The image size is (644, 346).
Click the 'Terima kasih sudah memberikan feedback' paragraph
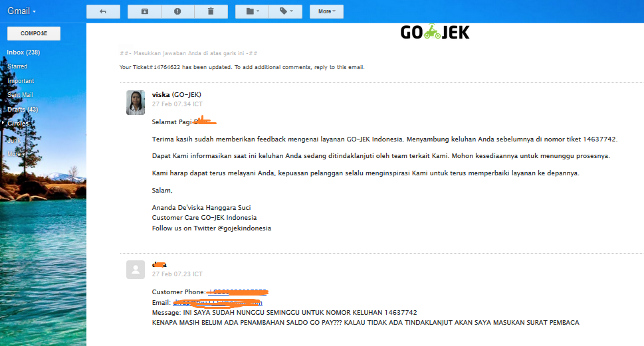(384, 139)
